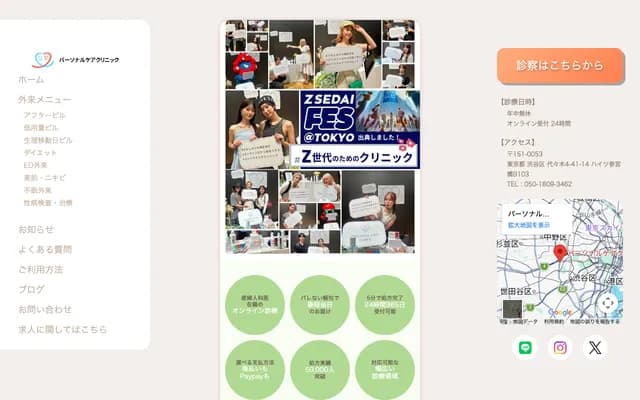The width and height of the screenshot is (640, 400).
Task: Select 低用量ピル submenu item
Action: click(x=41, y=128)
